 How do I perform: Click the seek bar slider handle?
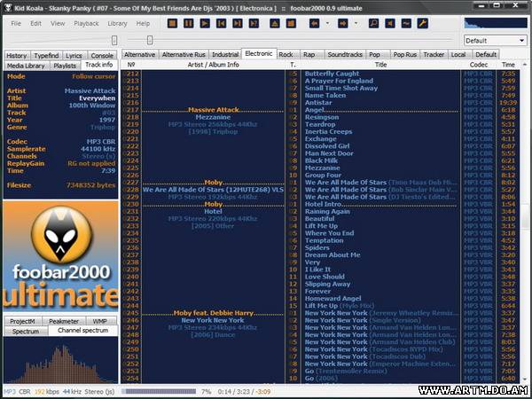tap(150, 41)
